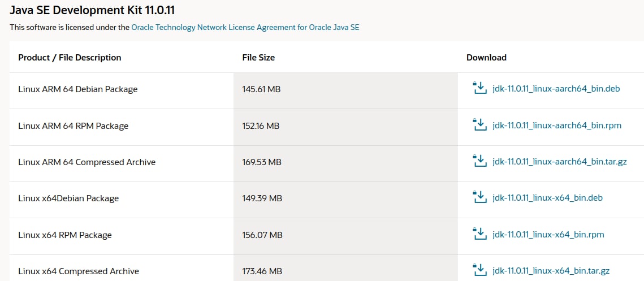
Task: Click download icon for linux-x64_bin.tar.gz
Action: [479, 270]
